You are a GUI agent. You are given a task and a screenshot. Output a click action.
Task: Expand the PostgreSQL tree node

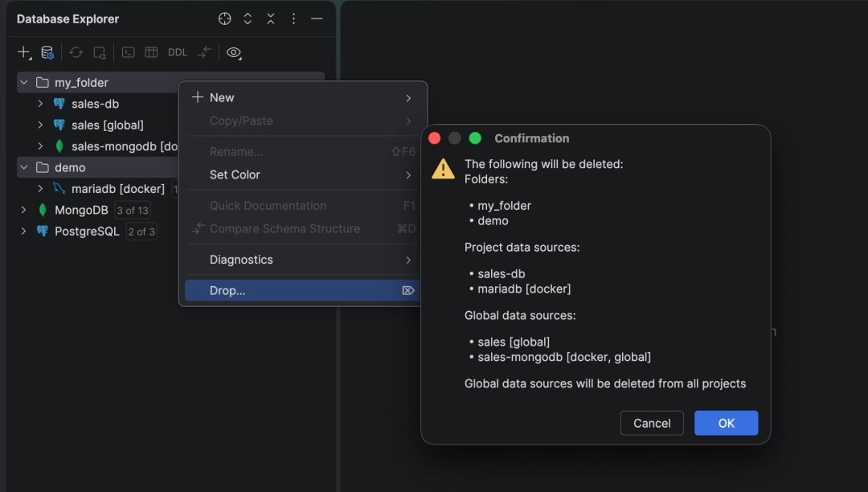24,232
